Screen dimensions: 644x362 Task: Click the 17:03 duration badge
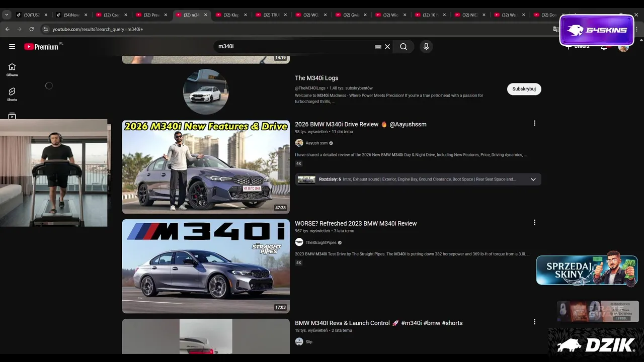(280, 307)
